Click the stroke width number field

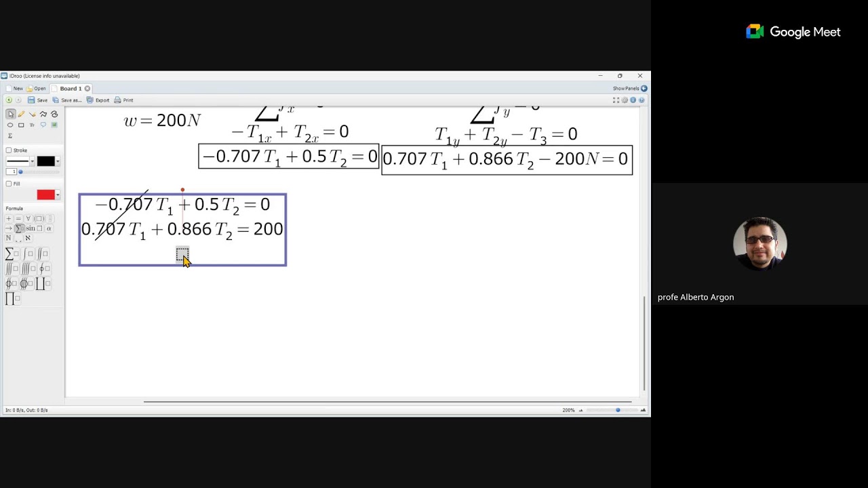[x=11, y=171]
